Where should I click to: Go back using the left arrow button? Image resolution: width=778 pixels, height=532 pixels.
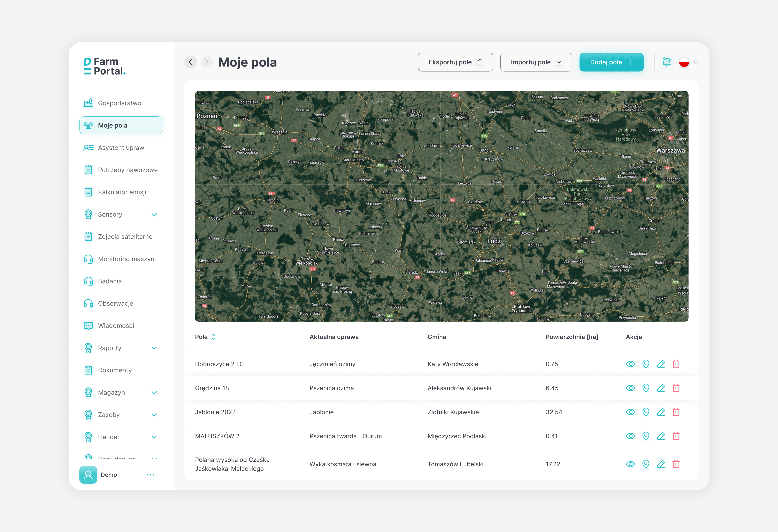coord(191,62)
